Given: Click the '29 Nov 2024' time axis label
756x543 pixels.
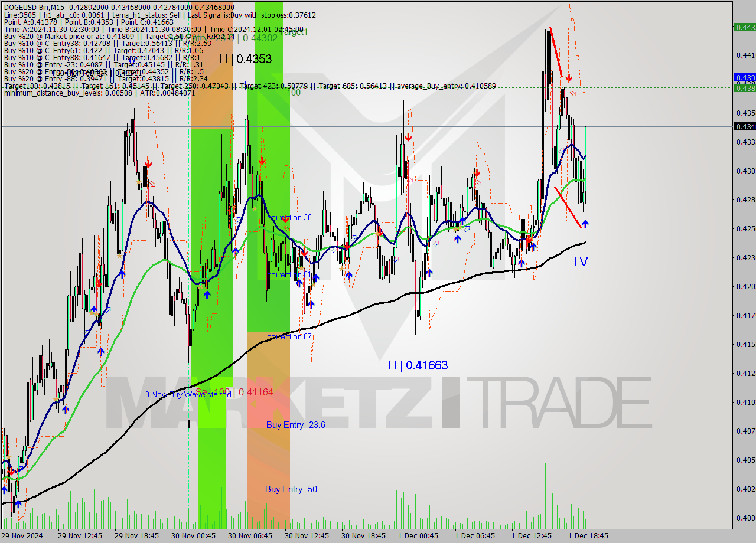Looking at the screenshot, I should [22, 536].
